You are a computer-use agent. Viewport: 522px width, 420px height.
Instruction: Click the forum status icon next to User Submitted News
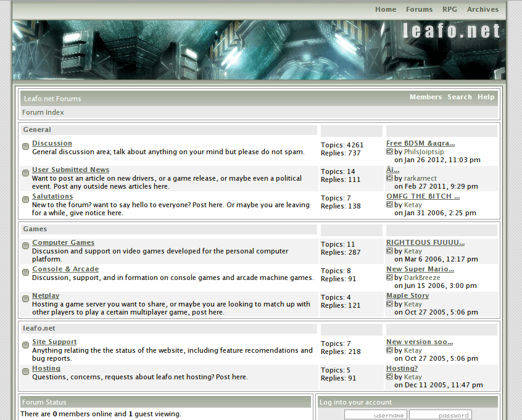pyautogui.click(x=25, y=173)
